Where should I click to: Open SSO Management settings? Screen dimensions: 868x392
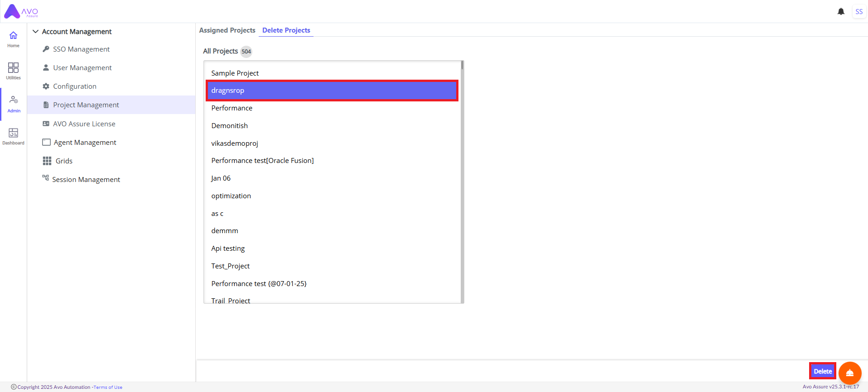81,49
